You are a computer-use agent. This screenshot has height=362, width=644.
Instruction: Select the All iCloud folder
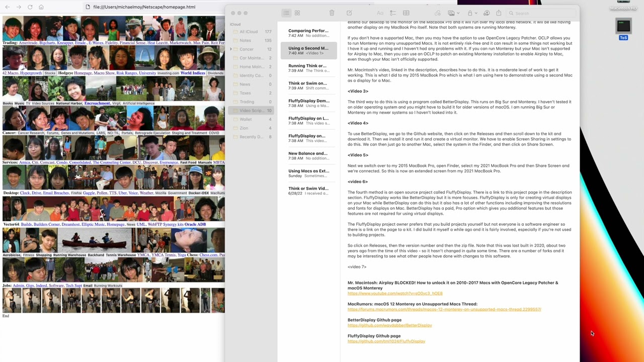[x=252, y=32]
